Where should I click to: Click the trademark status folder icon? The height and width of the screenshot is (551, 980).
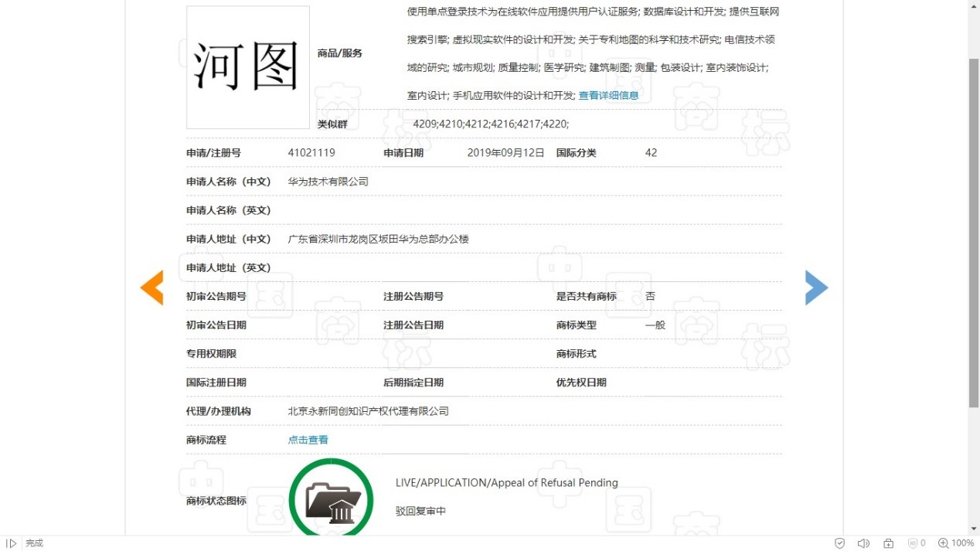[x=331, y=498]
